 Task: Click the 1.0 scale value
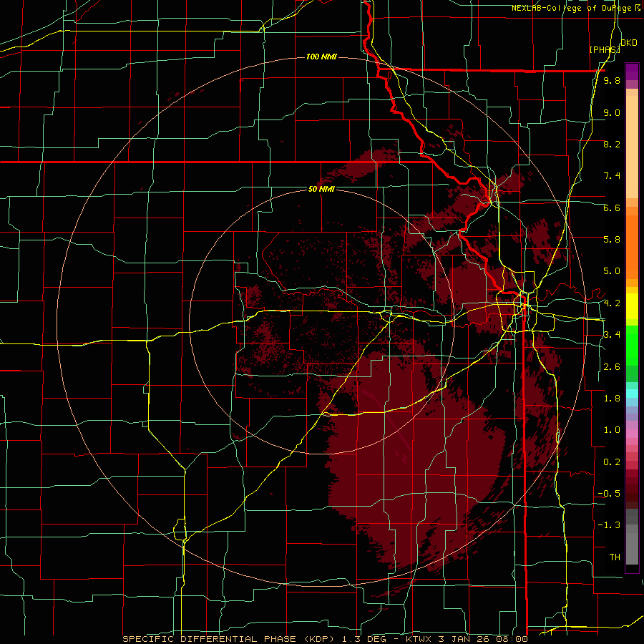pyautogui.click(x=612, y=431)
